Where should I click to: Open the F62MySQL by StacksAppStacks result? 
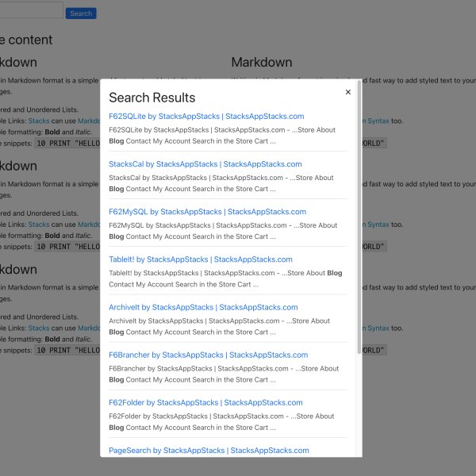point(207,212)
